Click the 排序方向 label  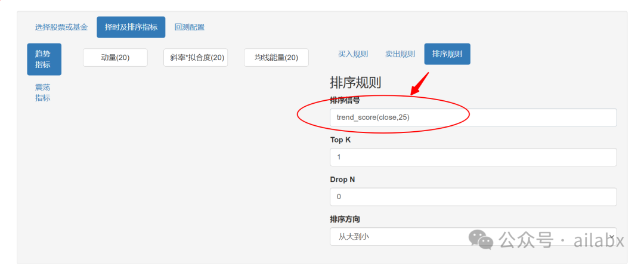[345, 219]
